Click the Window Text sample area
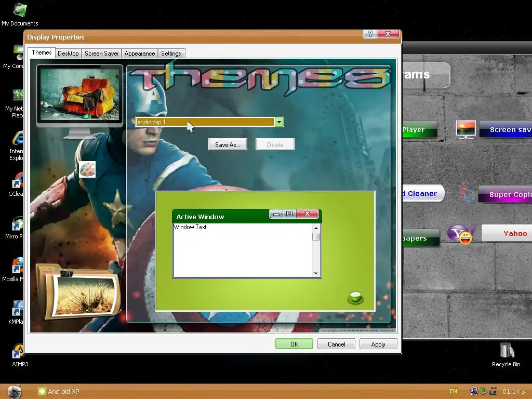 coord(243,250)
